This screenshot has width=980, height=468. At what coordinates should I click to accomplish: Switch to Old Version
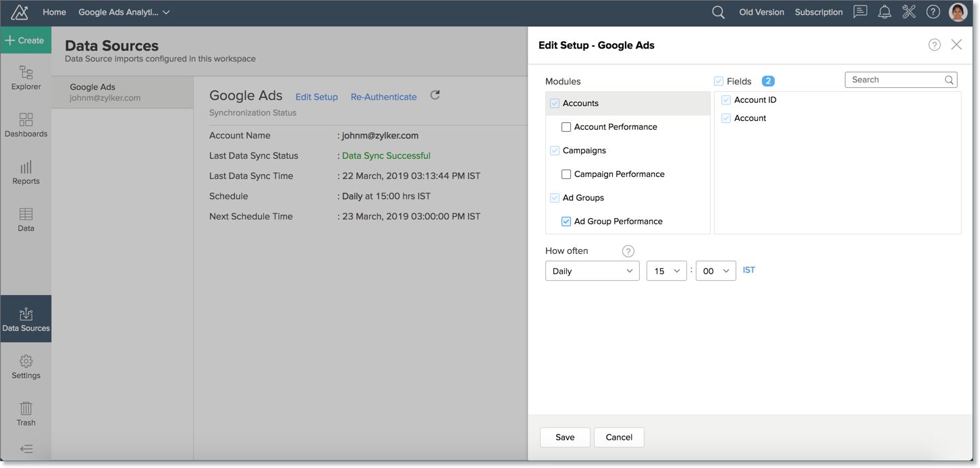coord(761,12)
